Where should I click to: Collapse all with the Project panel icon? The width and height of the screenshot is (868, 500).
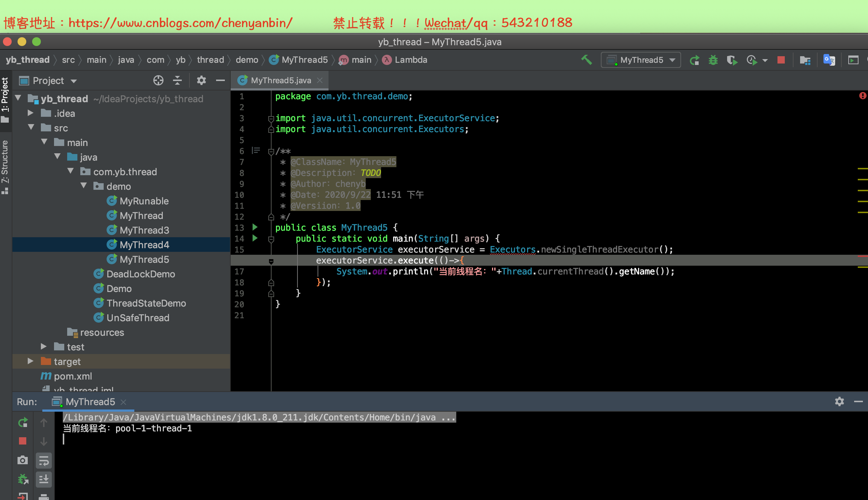(x=177, y=80)
